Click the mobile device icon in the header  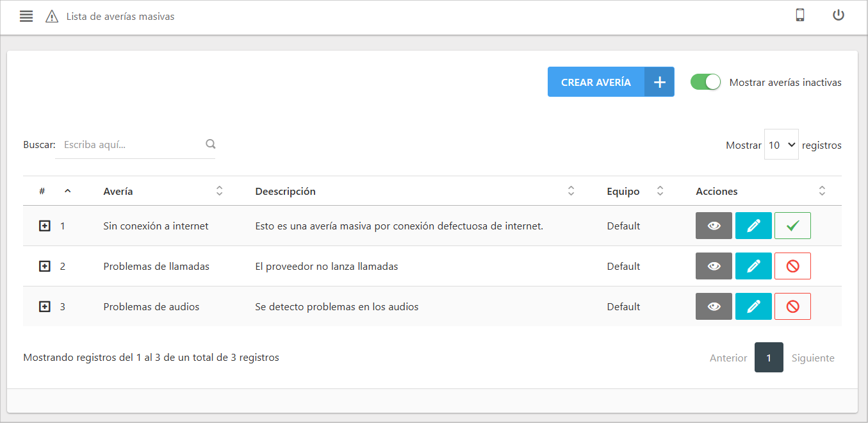[799, 15]
